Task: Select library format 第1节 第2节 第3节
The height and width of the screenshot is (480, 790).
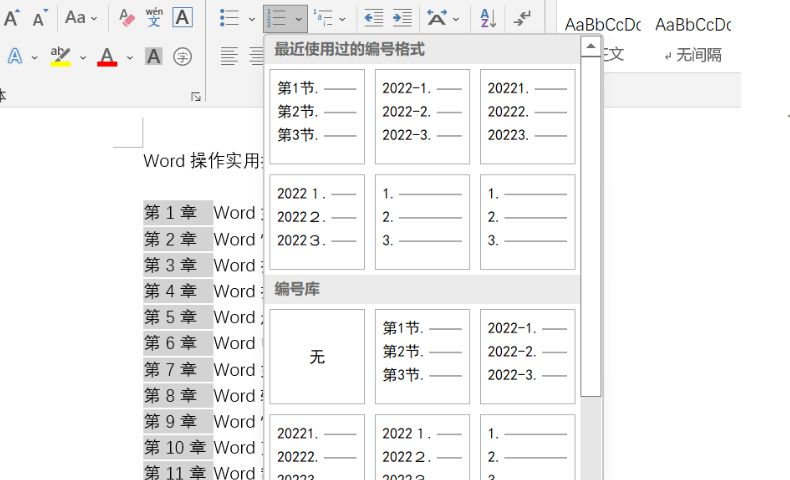Action: coord(422,357)
